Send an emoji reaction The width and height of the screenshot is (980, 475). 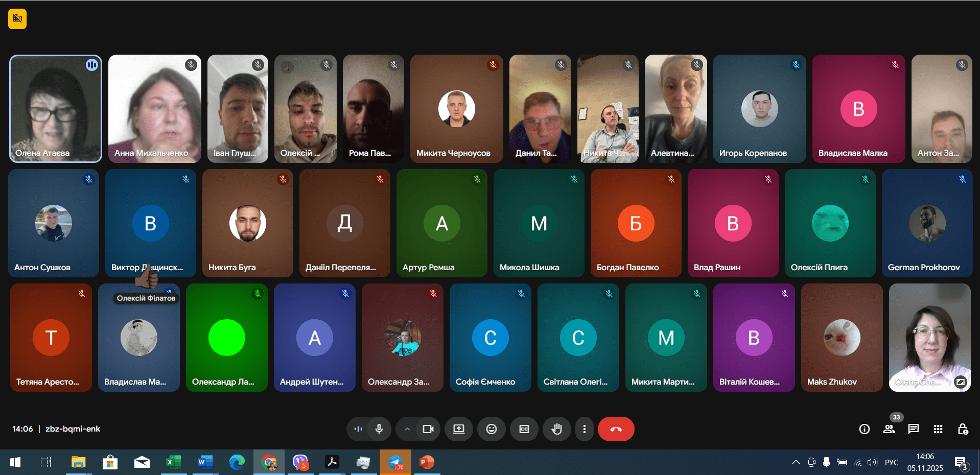coord(491,429)
